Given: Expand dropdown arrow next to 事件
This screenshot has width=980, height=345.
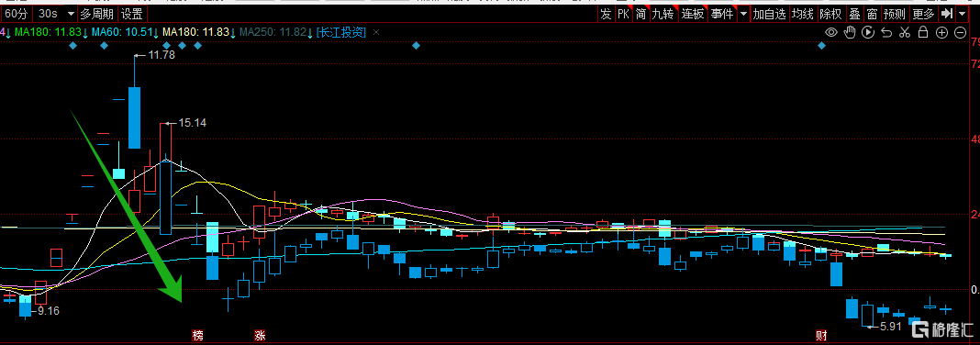Looking at the screenshot, I should (743, 14).
